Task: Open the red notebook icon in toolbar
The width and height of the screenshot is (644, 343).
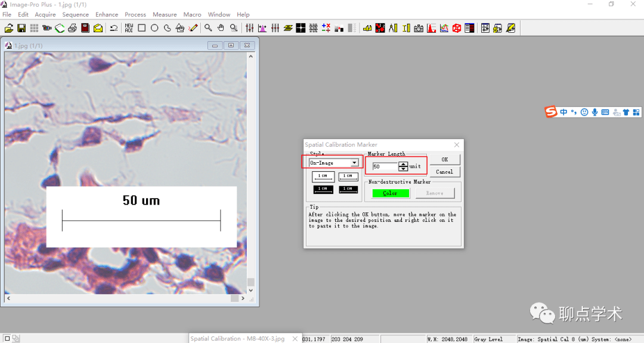Action: point(85,28)
